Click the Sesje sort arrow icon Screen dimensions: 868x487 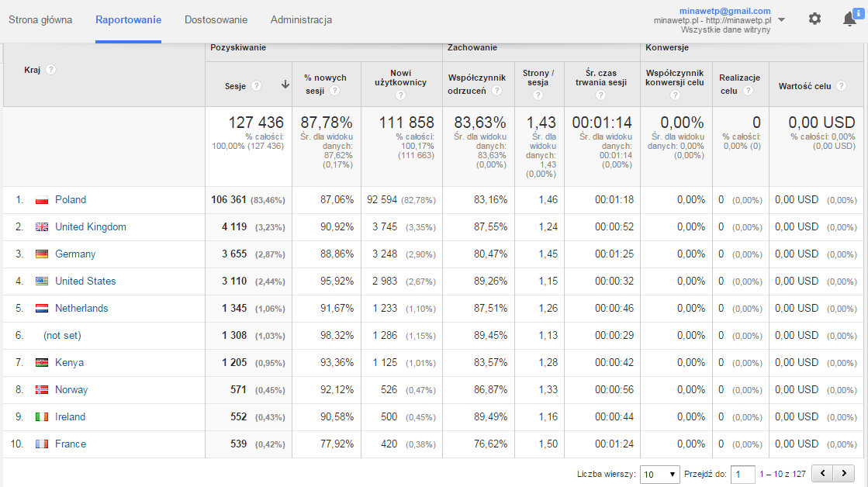[x=285, y=85]
